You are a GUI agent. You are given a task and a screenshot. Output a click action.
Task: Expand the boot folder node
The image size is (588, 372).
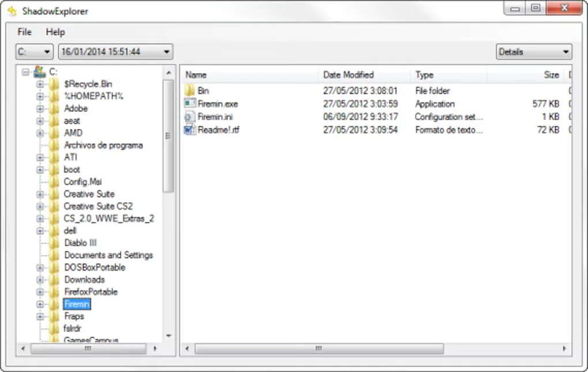pyautogui.click(x=40, y=170)
